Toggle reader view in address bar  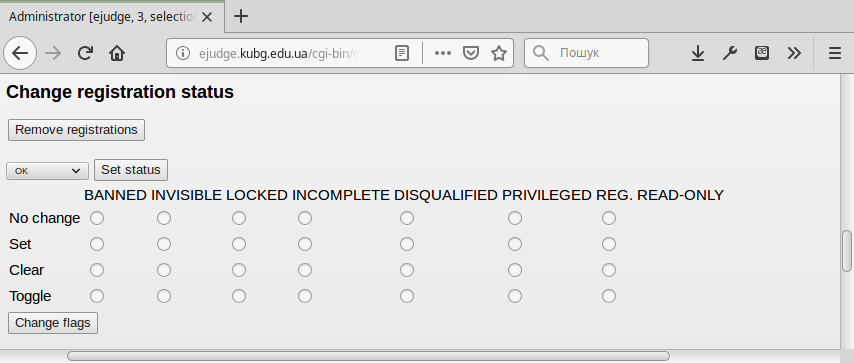[x=402, y=53]
